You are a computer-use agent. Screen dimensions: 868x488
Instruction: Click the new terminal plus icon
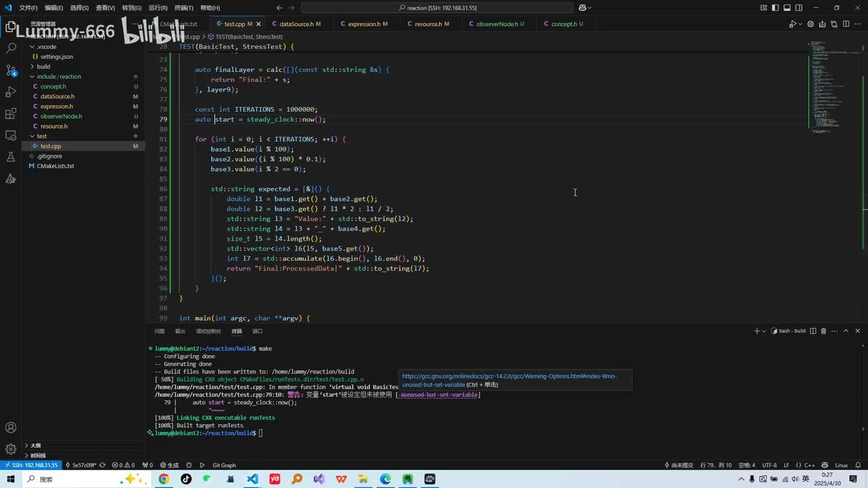point(757,331)
